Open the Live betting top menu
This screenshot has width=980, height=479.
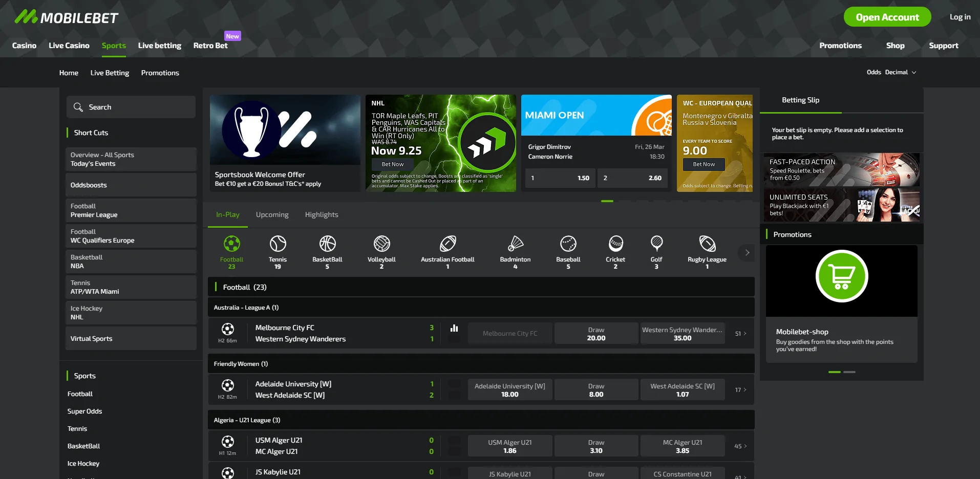click(160, 46)
